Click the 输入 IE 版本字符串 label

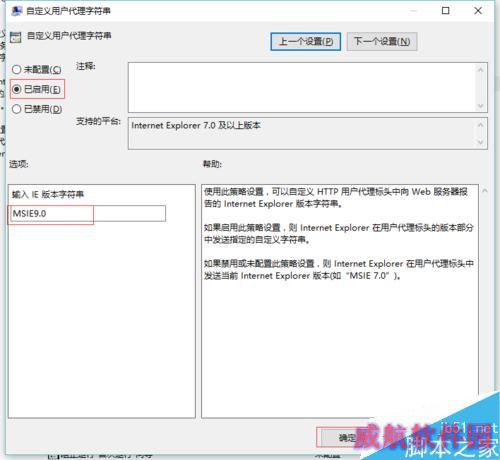click(48, 194)
